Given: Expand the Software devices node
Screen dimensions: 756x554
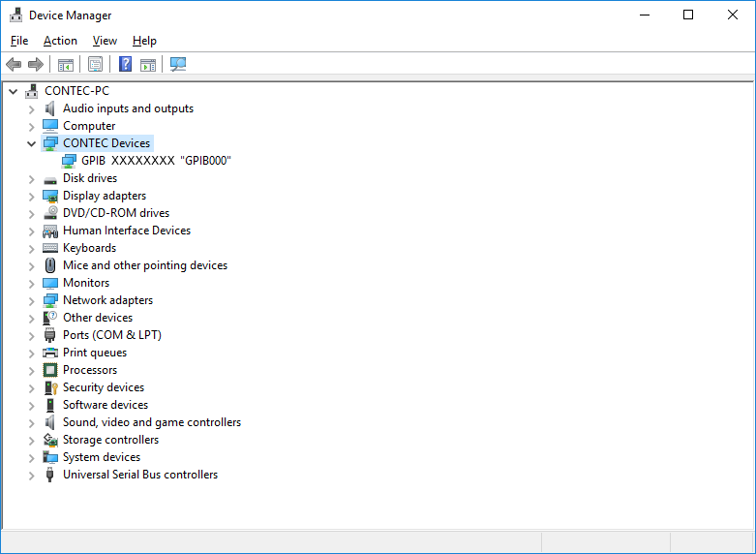Looking at the screenshot, I should click(31, 406).
